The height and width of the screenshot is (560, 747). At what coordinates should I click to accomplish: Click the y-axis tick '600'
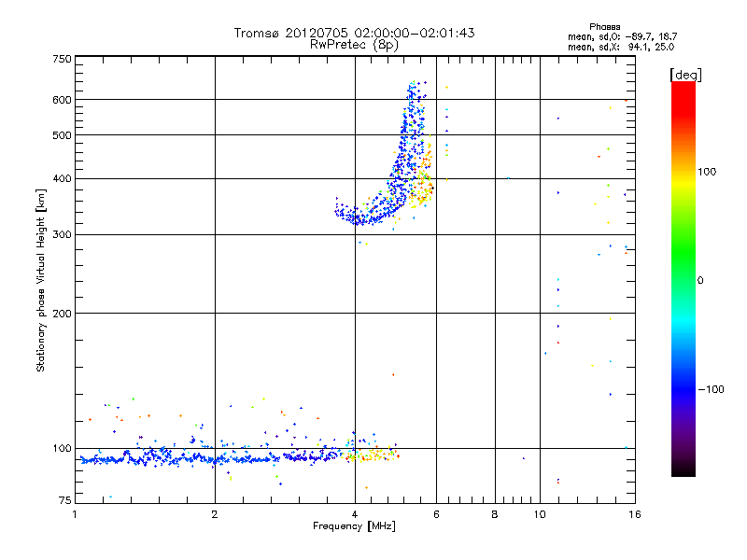click(x=62, y=100)
